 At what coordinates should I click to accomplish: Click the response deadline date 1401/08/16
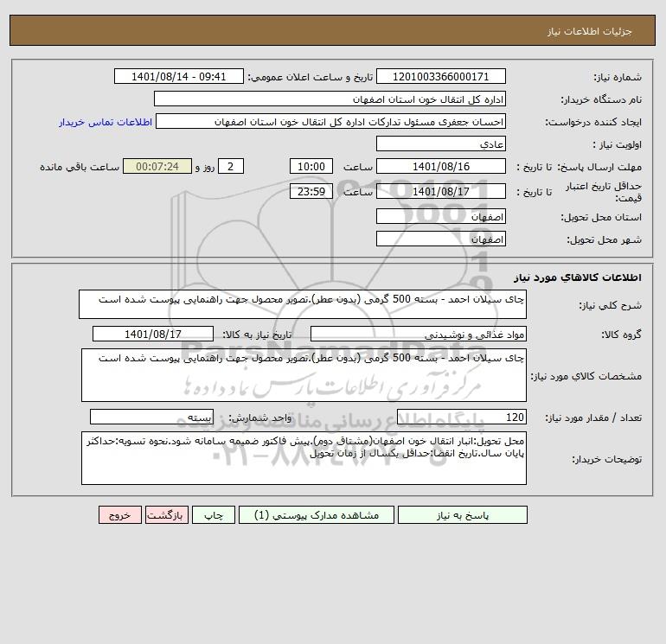coord(441,167)
